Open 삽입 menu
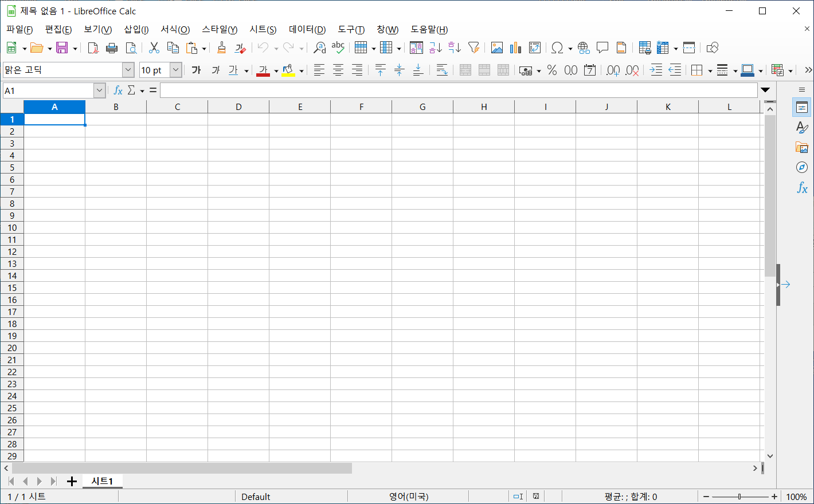Viewport: 814px width, 504px height. (x=136, y=30)
